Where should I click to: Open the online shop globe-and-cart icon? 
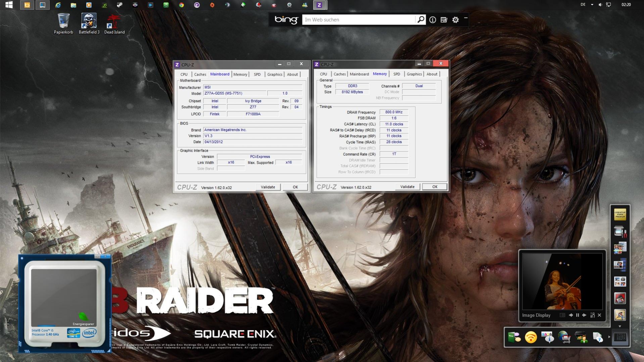(564, 337)
